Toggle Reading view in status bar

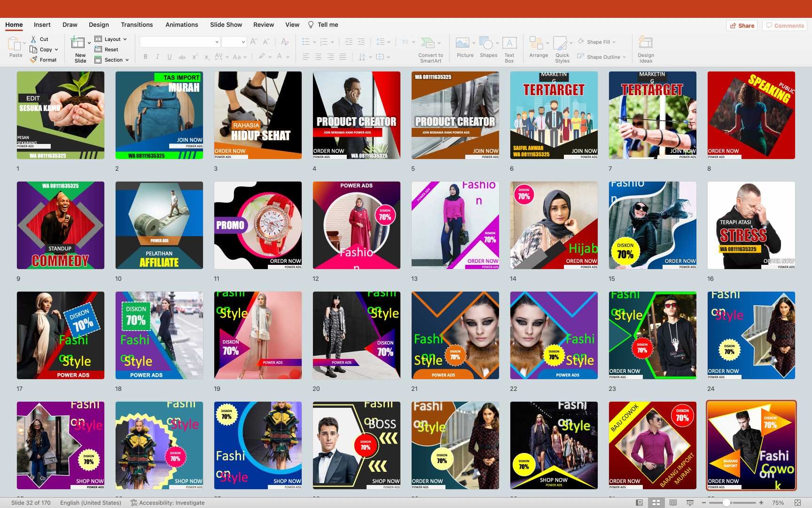click(x=673, y=503)
